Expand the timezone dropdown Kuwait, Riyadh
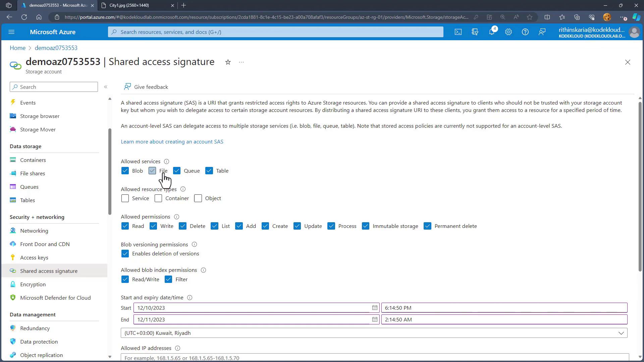This screenshot has width=644, height=362. click(x=621, y=333)
